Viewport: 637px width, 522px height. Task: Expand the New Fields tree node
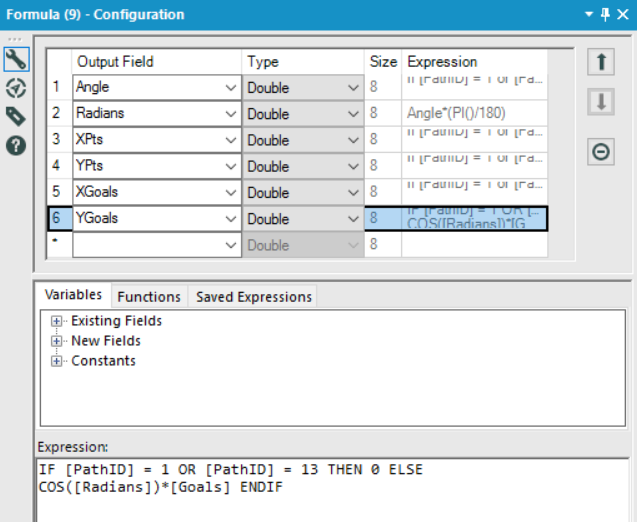click(56, 341)
